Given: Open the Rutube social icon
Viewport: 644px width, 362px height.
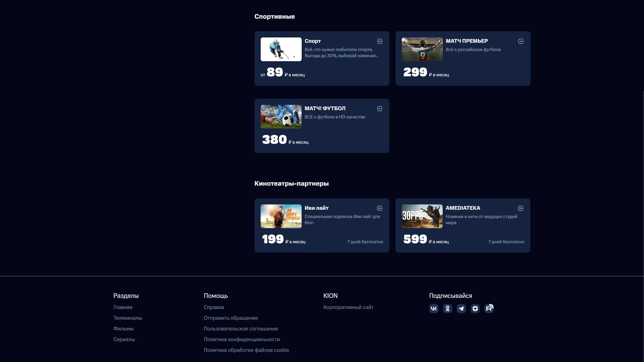Looking at the screenshot, I should [x=489, y=309].
